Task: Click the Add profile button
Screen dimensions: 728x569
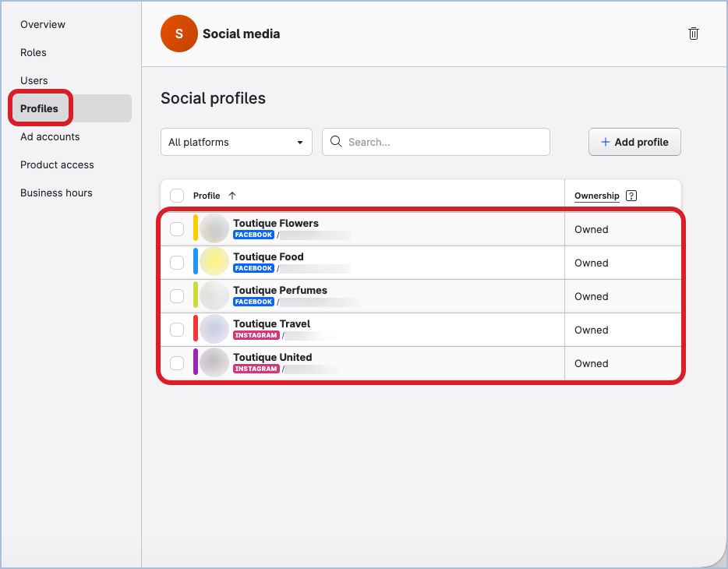Action: [x=634, y=142]
